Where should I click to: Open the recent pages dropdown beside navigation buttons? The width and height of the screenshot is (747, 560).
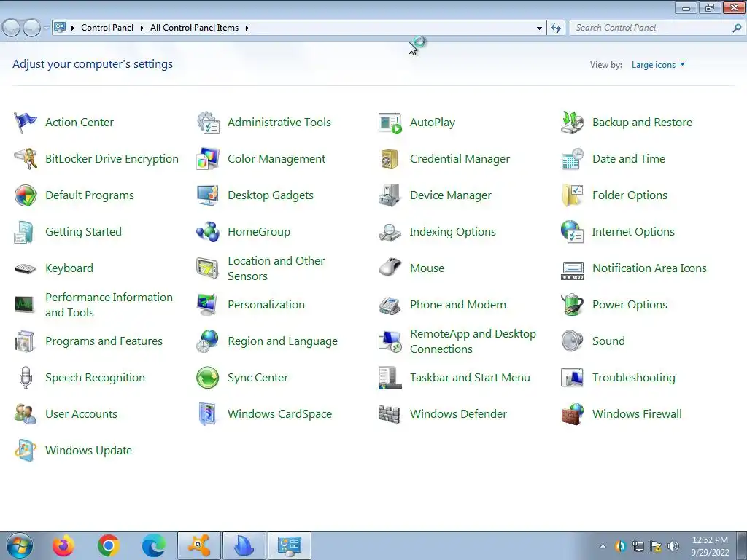tap(46, 28)
